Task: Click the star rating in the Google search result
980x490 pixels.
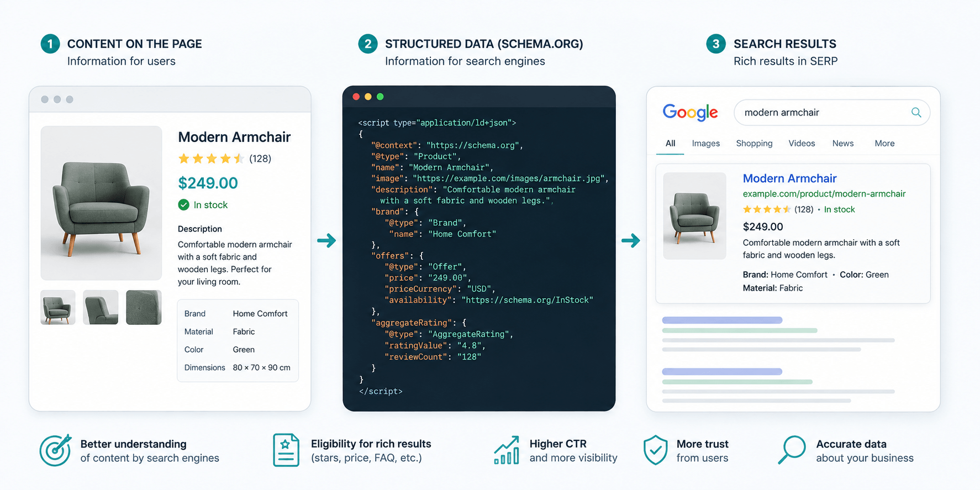Action: pos(767,209)
